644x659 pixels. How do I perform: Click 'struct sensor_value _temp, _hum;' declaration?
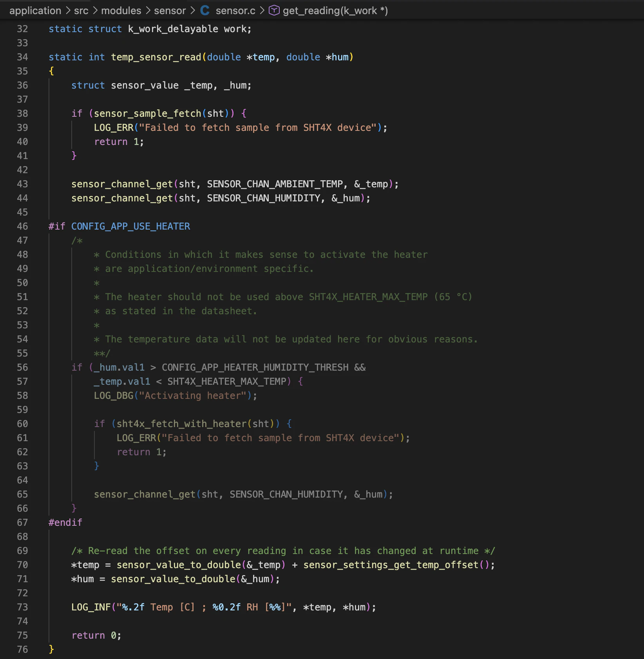pos(161,85)
